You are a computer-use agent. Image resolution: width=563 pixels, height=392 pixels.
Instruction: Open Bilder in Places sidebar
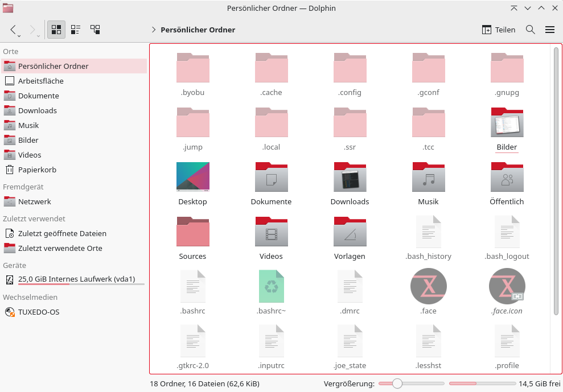coord(74,140)
